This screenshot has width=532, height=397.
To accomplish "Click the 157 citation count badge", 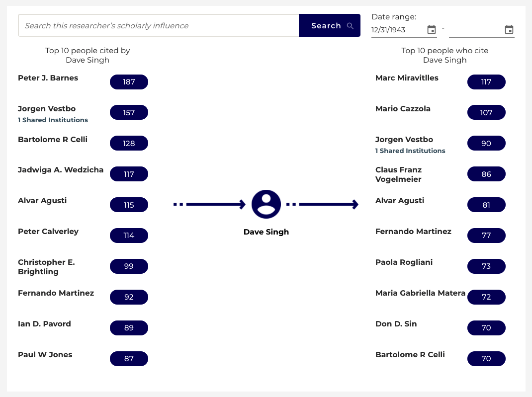I will 129,113.
